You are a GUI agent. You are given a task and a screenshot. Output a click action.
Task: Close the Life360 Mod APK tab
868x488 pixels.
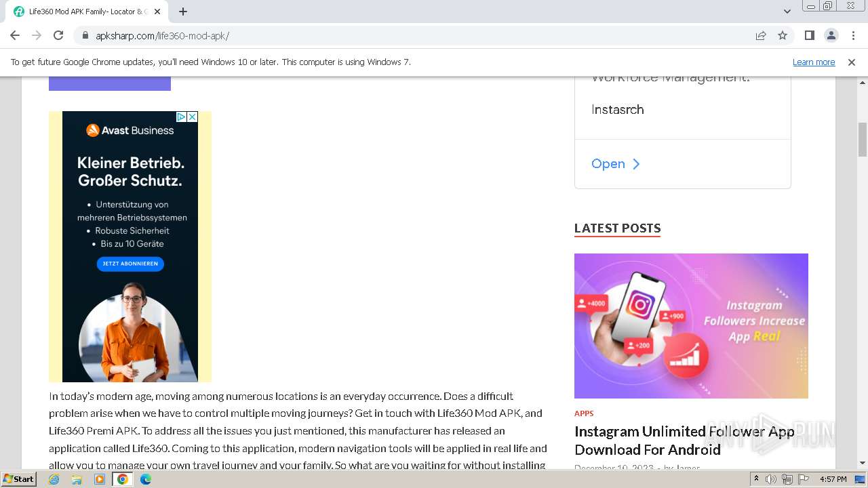click(x=157, y=12)
